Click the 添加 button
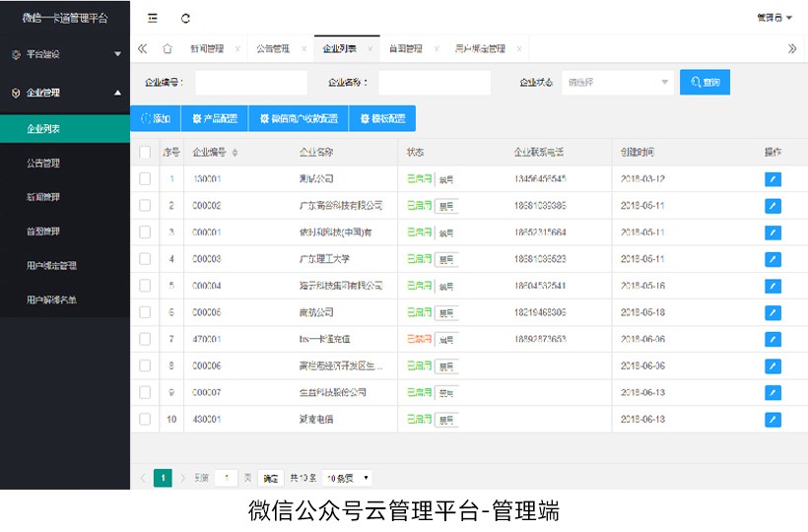Image resolution: width=808 pixels, height=532 pixels. click(156, 118)
